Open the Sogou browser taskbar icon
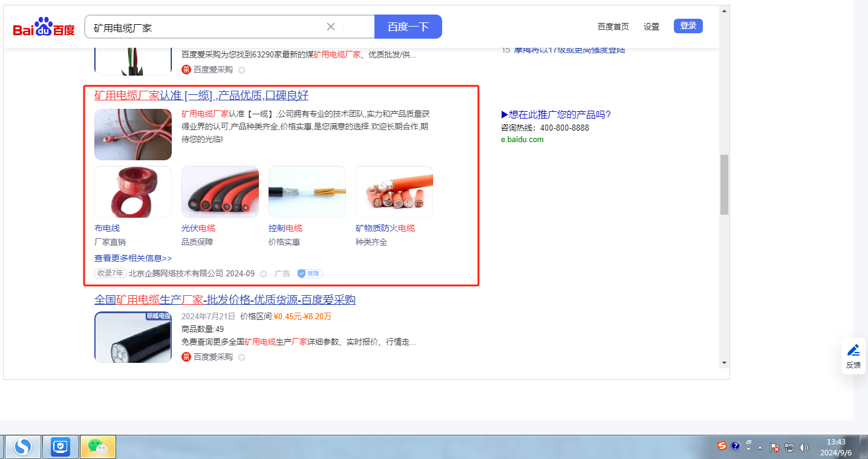 [x=23, y=447]
